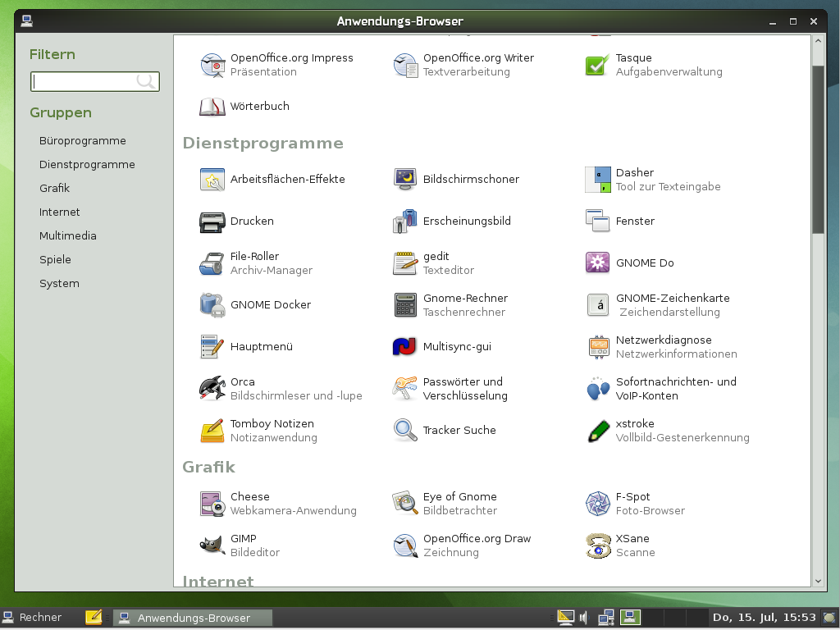840x630 pixels.
Task: Select Büroprogramme group in sidebar
Action: tap(83, 141)
